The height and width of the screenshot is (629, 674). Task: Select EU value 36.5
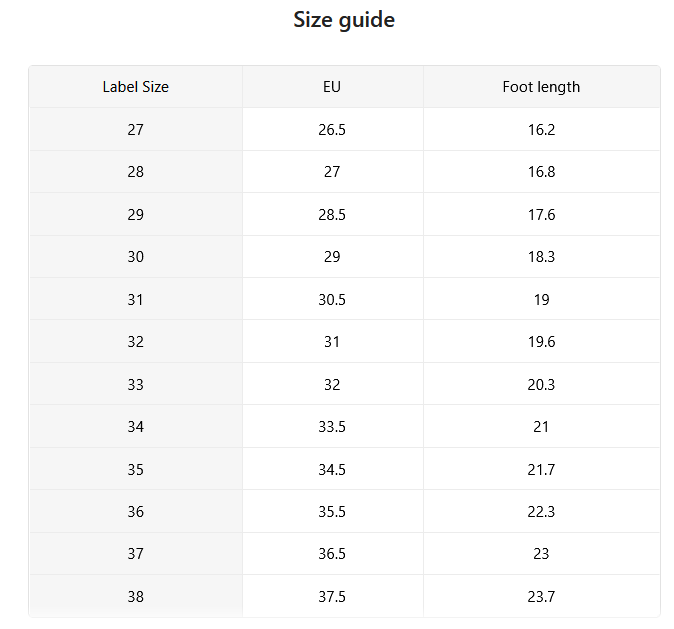click(332, 554)
